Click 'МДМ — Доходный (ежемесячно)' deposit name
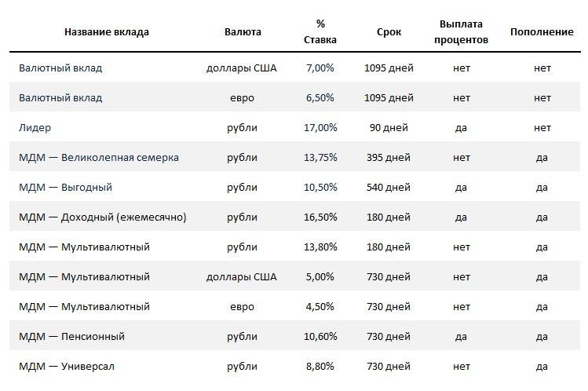 (103, 217)
